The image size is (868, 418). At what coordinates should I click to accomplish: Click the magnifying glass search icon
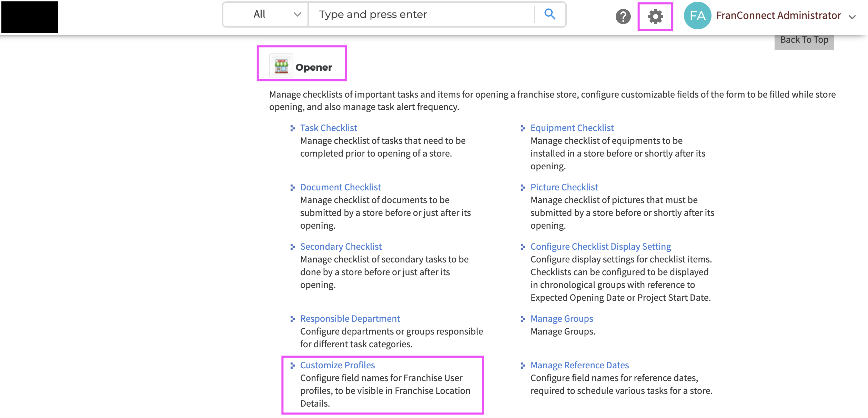pos(550,14)
